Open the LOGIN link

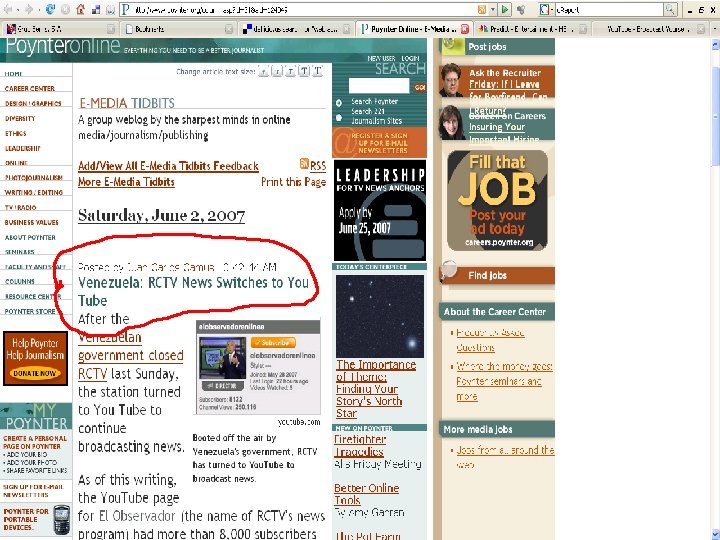pyautogui.click(x=410, y=58)
